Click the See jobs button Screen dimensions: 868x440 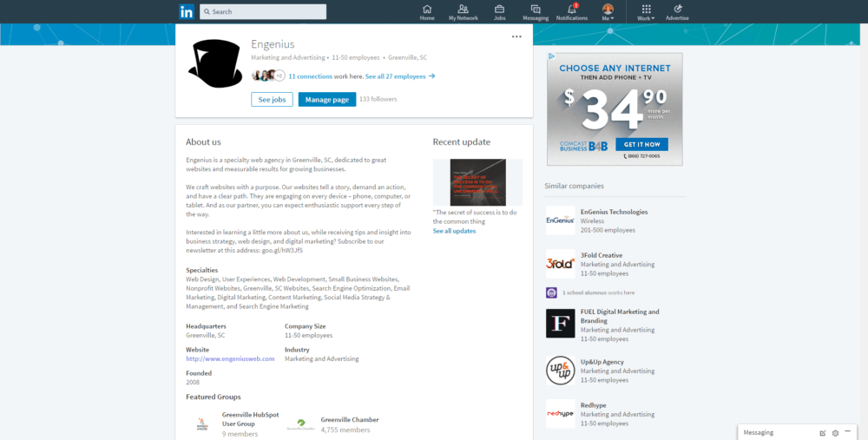(x=272, y=100)
